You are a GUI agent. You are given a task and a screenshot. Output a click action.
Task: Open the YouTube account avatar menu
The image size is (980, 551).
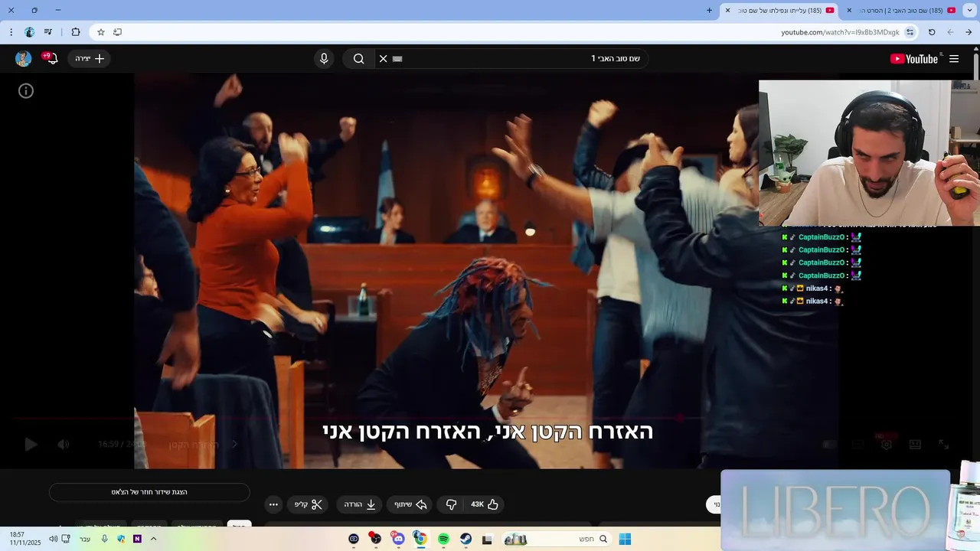[24, 59]
